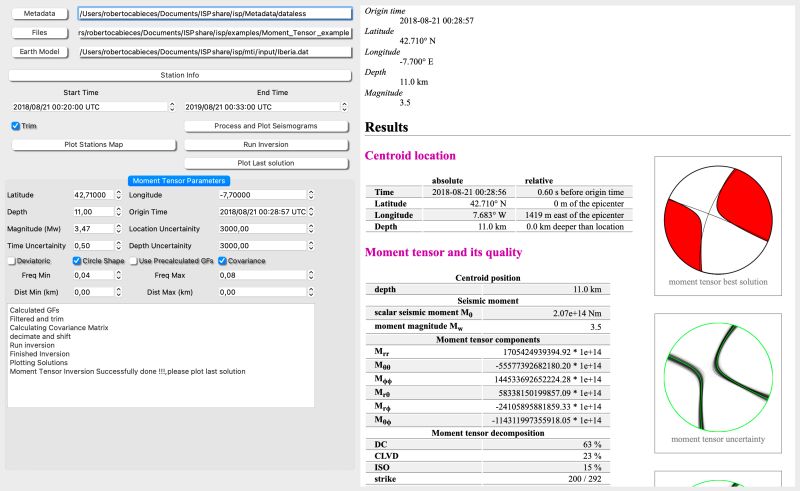Click 'Moment Tensor Inversion Successfully done' log line
Image resolution: width=800 pixels, height=491 pixels.
coord(128,372)
